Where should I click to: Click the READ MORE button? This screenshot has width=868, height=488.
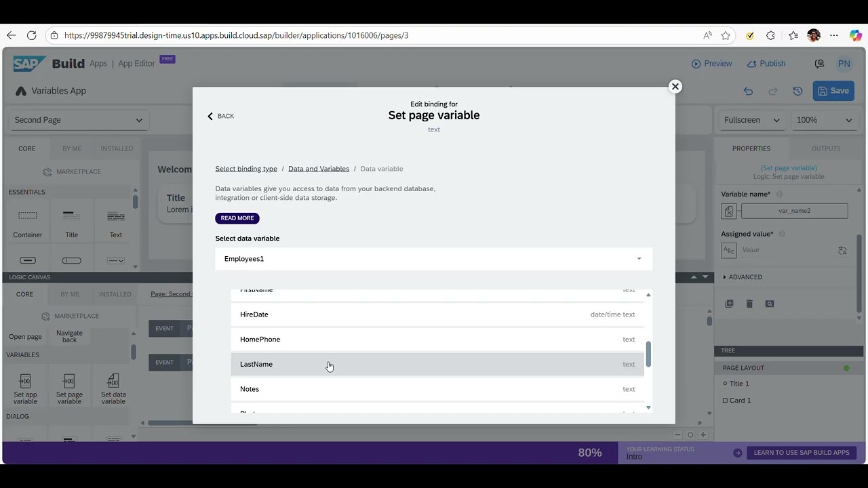point(237,218)
